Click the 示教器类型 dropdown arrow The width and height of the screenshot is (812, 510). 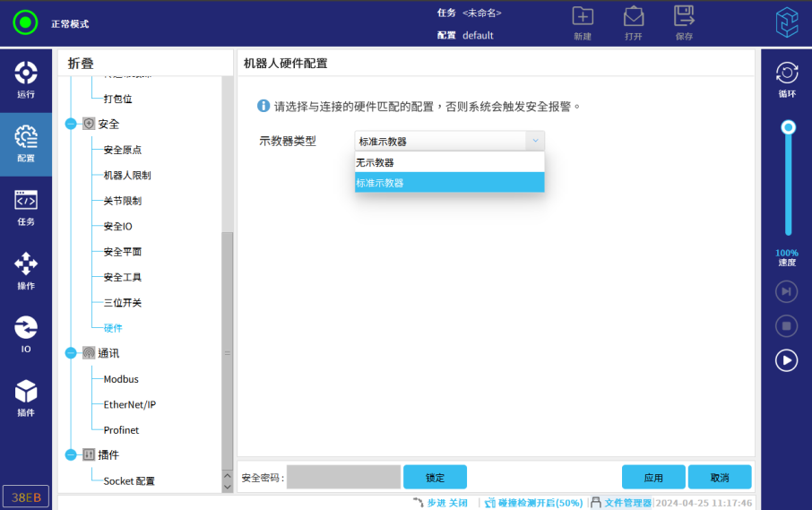pyautogui.click(x=534, y=141)
